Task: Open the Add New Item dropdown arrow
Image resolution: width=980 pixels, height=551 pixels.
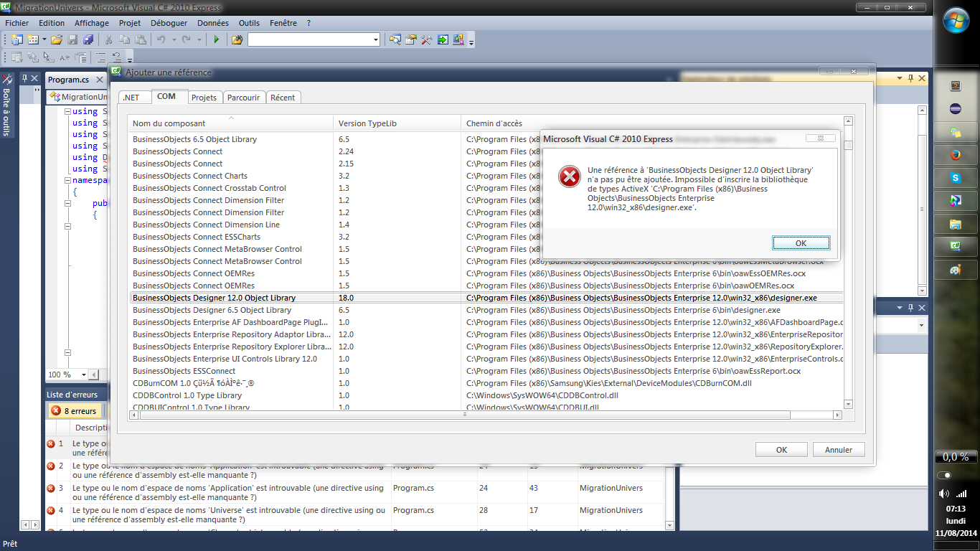Action: pos(44,39)
